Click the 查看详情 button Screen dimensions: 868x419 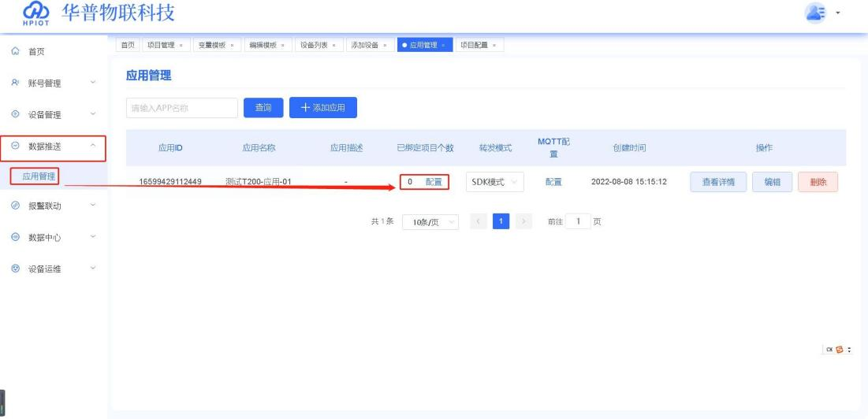(718, 182)
